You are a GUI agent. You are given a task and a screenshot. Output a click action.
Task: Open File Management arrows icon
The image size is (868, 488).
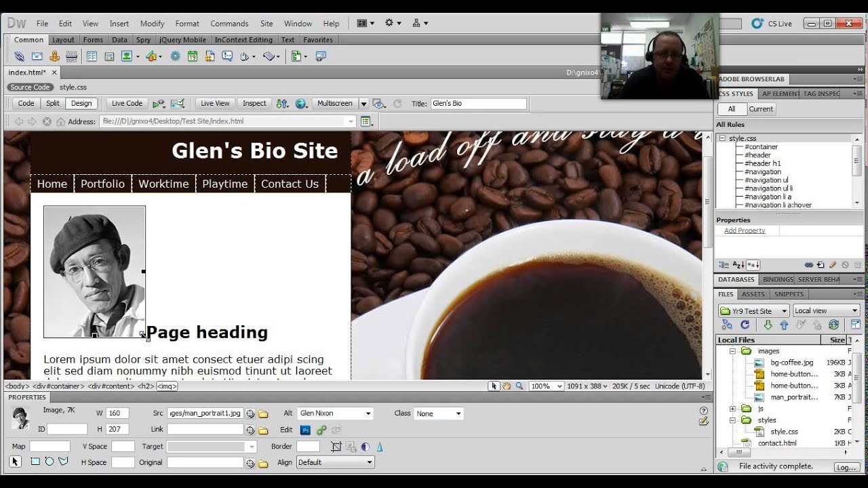click(x=283, y=104)
